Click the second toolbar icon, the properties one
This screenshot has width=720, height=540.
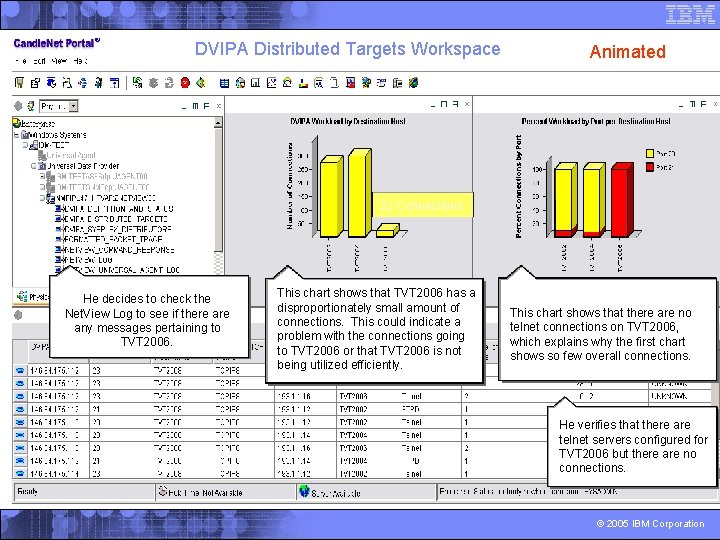35,83
